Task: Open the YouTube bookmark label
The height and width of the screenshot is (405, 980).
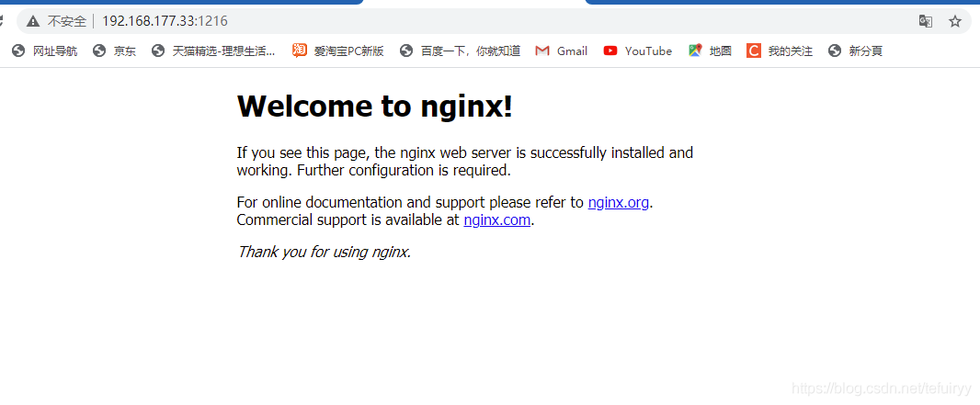Action: (x=648, y=51)
